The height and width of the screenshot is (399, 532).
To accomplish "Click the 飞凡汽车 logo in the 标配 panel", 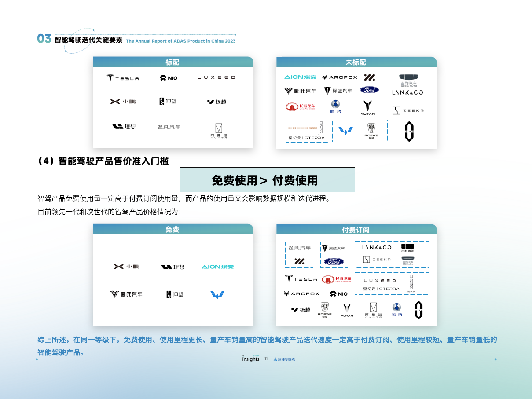I will click(169, 127).
